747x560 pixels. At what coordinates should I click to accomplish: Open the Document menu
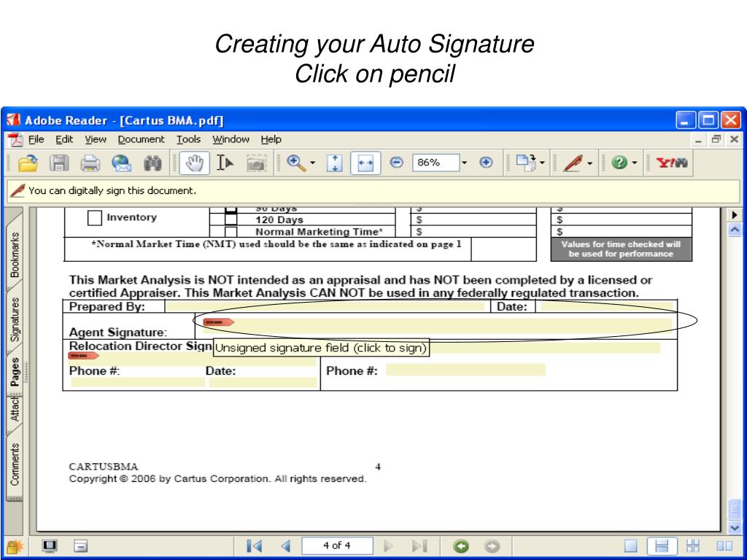click(141, 139)
